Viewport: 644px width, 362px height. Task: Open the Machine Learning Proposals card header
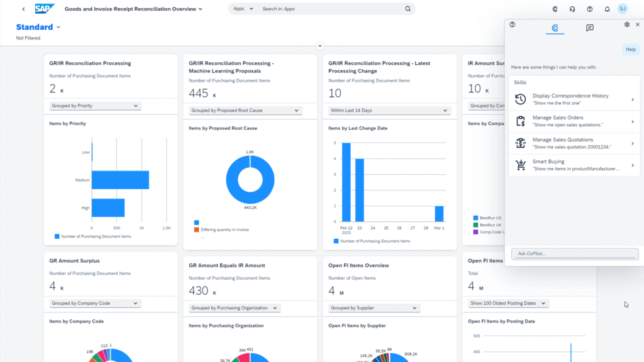pos(250,79)
